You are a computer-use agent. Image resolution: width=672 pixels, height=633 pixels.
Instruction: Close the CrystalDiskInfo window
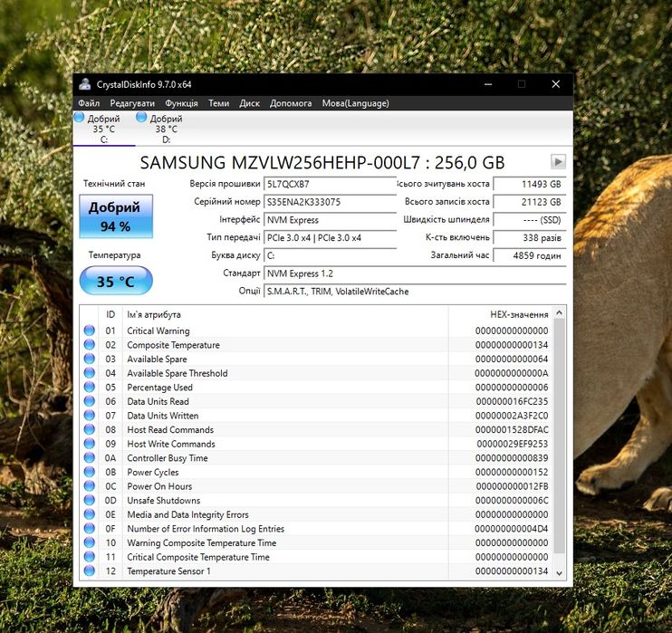pos(556,84)
